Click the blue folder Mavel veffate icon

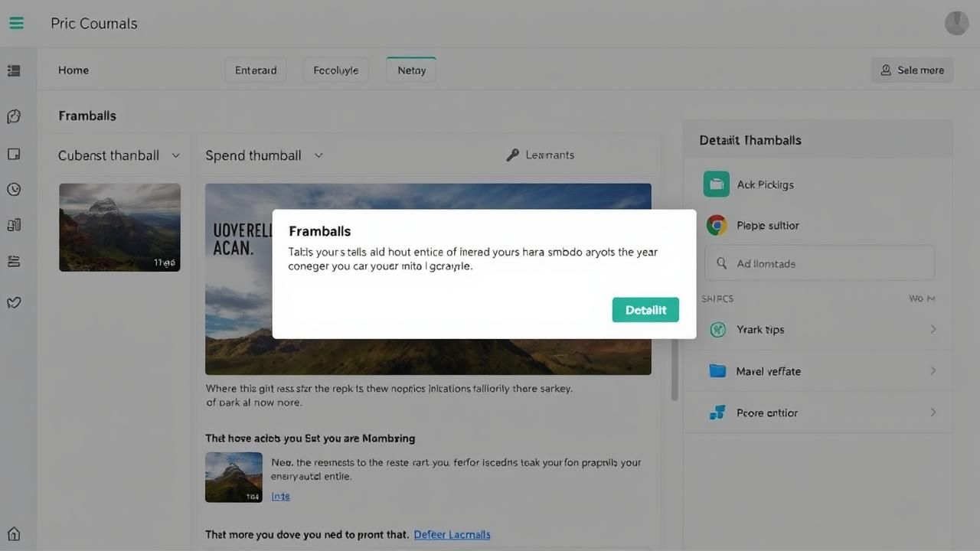click(717, 371)
